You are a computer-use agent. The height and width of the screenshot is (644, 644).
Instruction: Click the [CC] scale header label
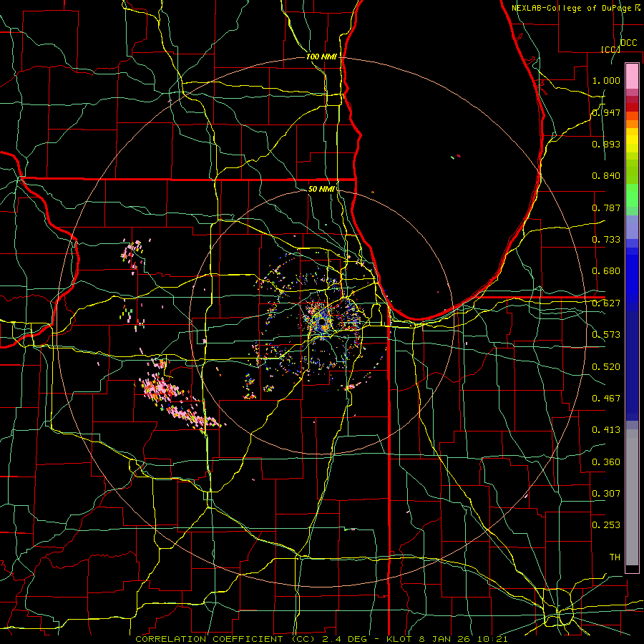[610, 49]
